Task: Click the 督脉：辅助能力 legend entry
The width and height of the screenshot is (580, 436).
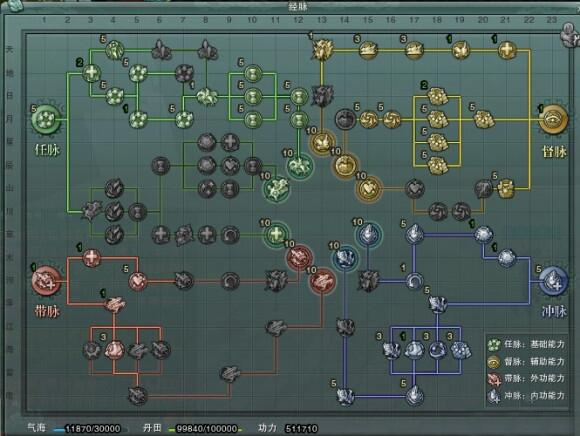Action: pos(526,361)
